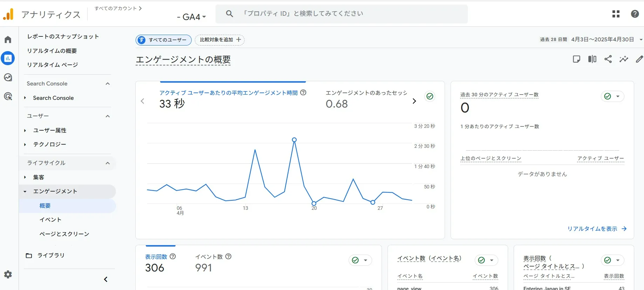Open the date range dropdown

[x=641, y=40]
